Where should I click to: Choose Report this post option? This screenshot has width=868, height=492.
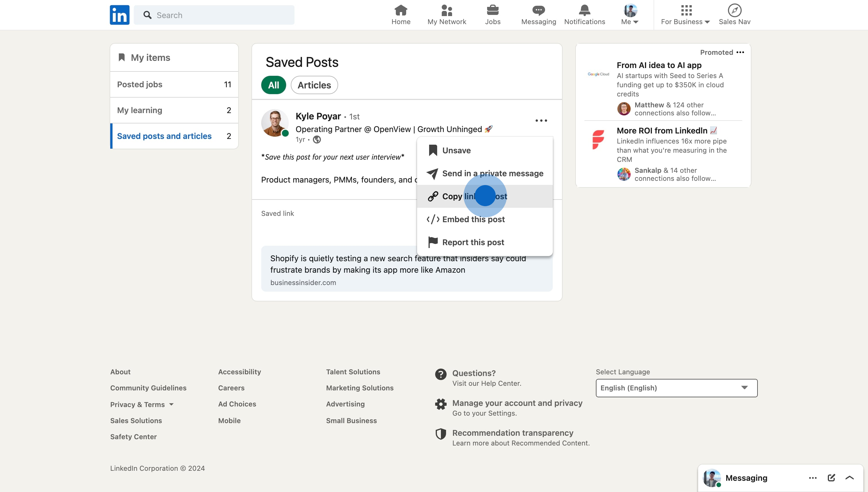click(473, 242)
